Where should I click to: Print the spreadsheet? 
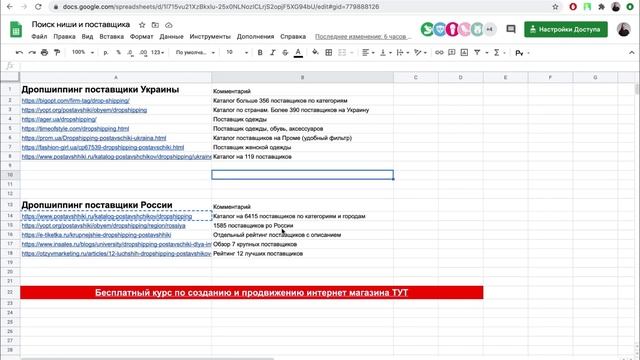(44, 53)
